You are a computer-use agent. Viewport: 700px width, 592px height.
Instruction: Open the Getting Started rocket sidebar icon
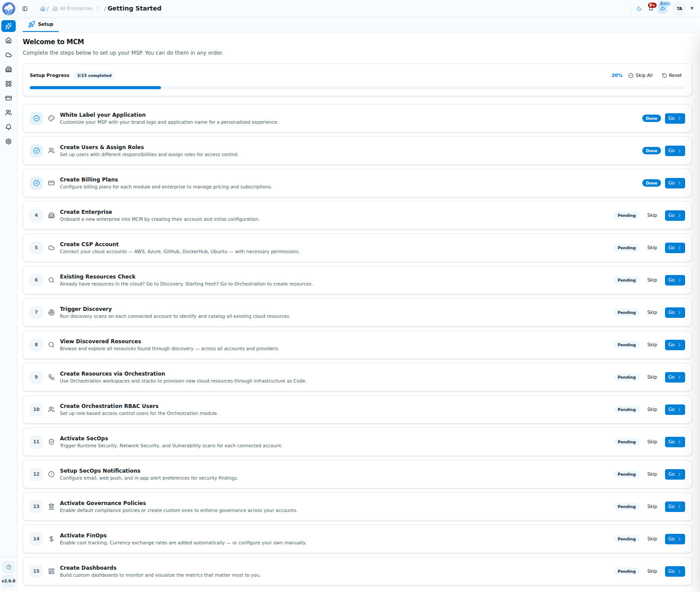[x=8, y=26]
